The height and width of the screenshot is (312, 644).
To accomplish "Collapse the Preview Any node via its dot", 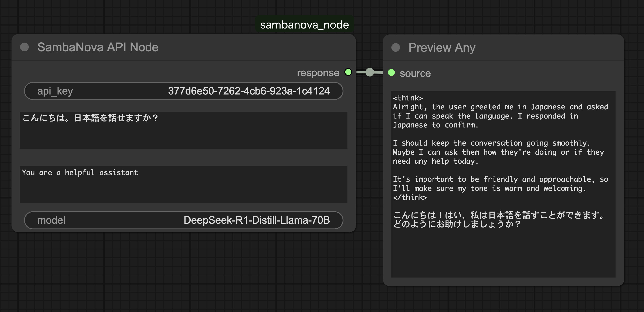I will [x=396, y=47].
